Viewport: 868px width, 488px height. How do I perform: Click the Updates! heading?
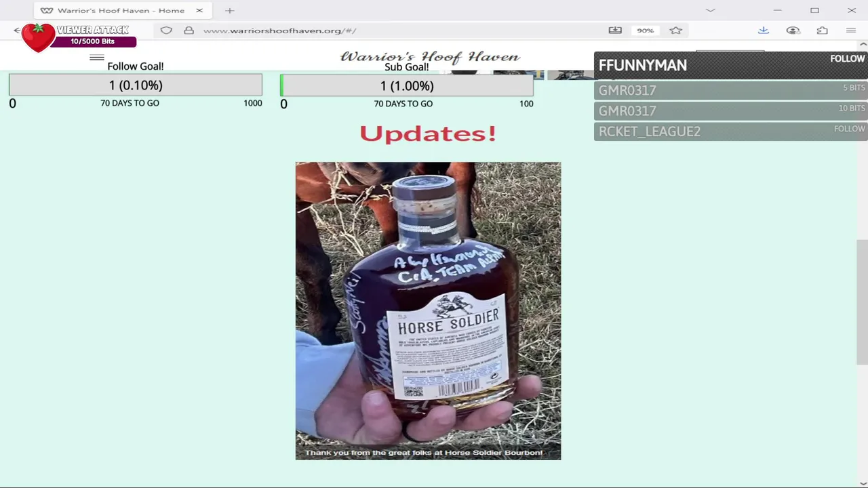pyautogui.click(x=428, y=134)
